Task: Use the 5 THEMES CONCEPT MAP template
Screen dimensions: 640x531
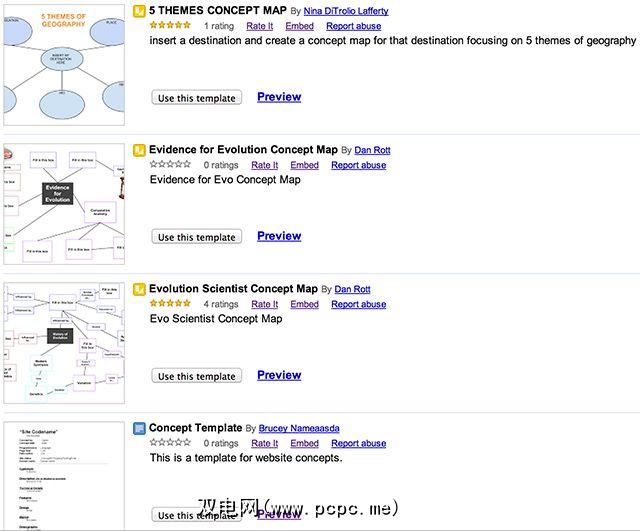Action: point(197,98)
